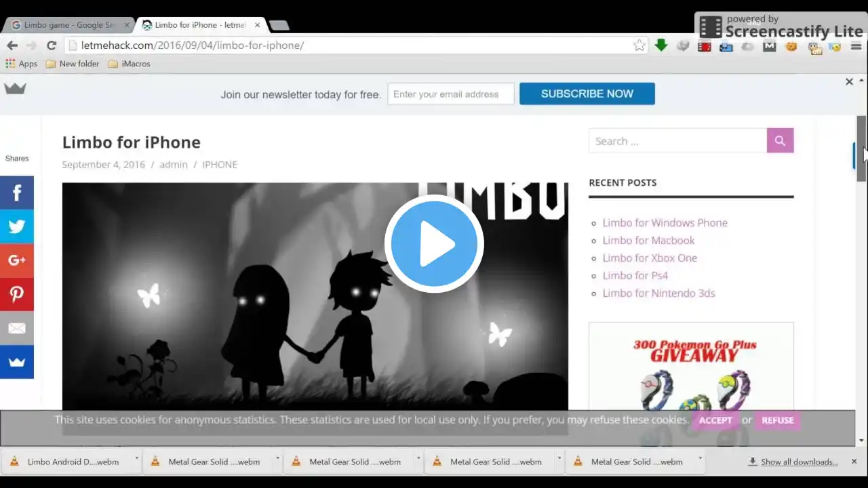The image size is (868, 488).
Task: Click the September 4, 2016 date link
Action: click(104, 164)
